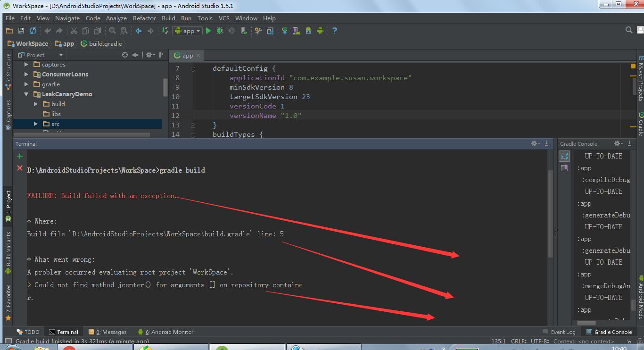Click the Synchronize toolbar icon
The width and height of the screenshot is (644, 350).
tap(33, 31)
